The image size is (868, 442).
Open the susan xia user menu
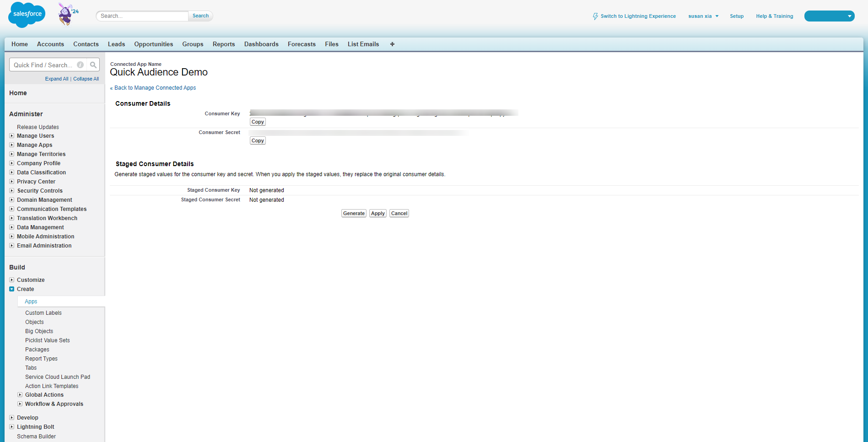pos(703,16)
